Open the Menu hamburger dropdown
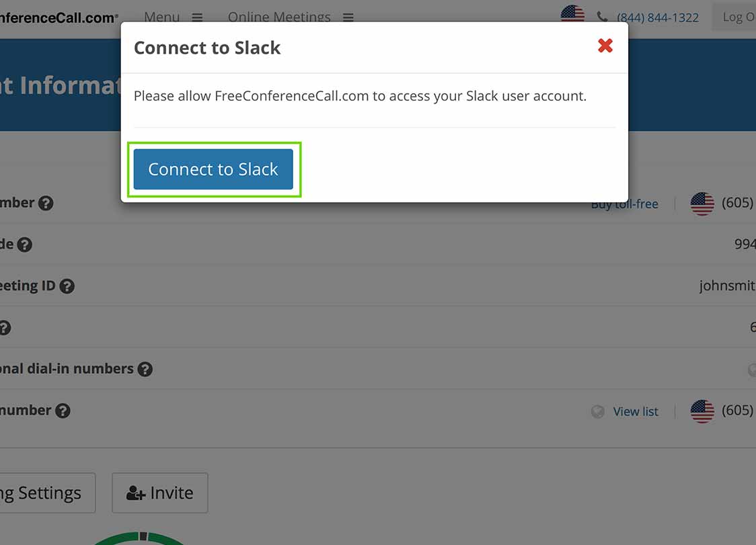The image size is (756, 545). [x=197, y=17]
